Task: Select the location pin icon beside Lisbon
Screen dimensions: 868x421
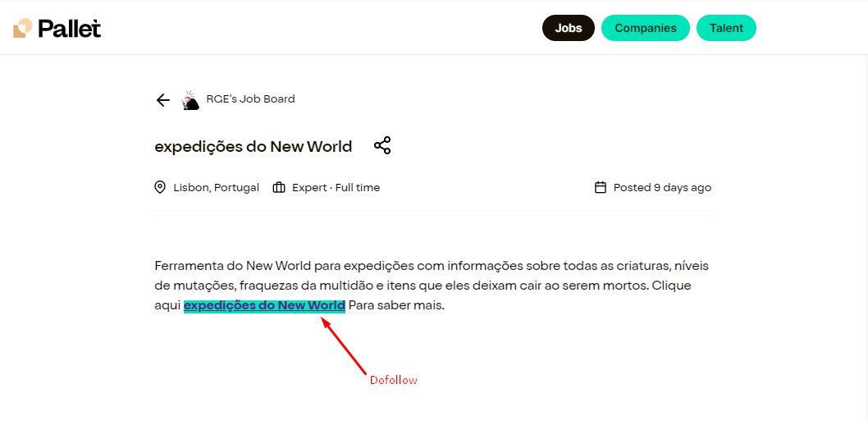Action: click(x=160, y=187)
